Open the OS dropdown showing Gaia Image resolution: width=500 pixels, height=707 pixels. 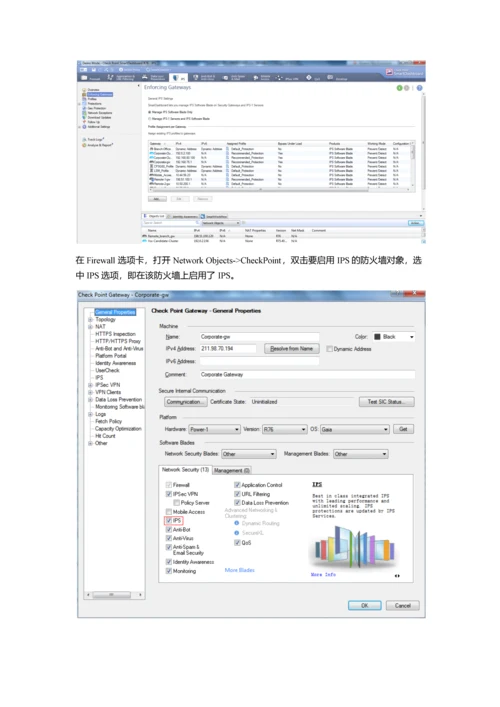pyautogui.click(x=354, y=429)
